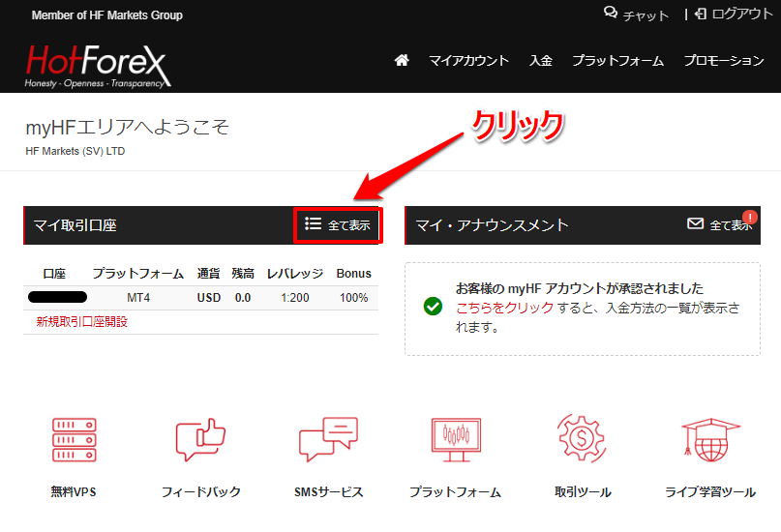Open the ライブ学習ツール graduation cap icon
Image resolution: width=781 pixels, height=532 pixels.
[x=710, y=440]
